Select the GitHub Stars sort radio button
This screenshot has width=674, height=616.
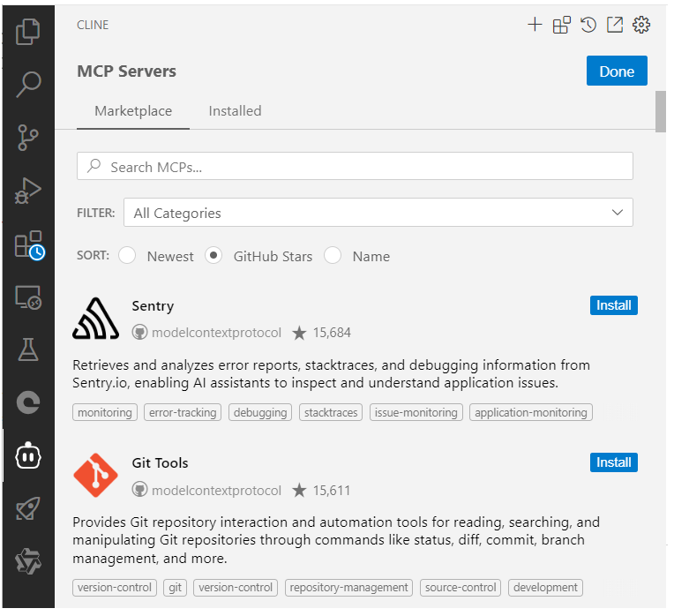[x=213, y=255]
